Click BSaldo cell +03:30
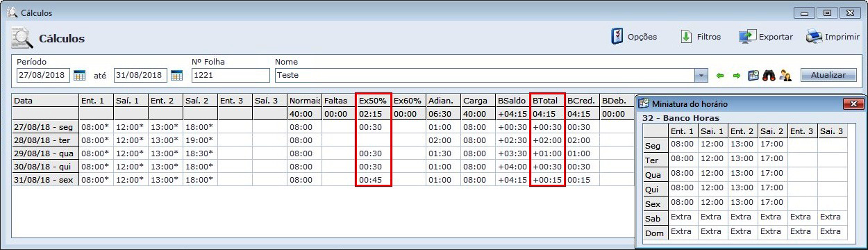 (512, 153)
